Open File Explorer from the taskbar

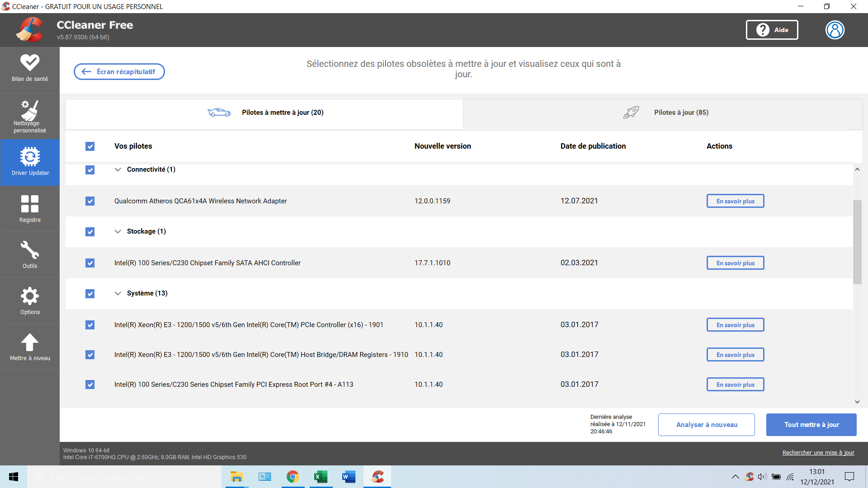pos(236,477)
